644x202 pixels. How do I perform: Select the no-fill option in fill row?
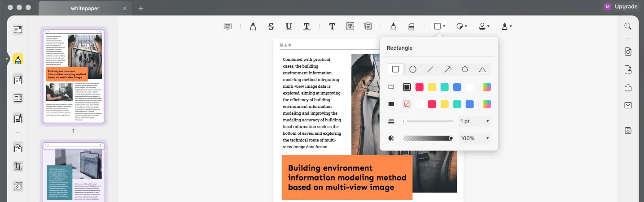click(407, 104)
